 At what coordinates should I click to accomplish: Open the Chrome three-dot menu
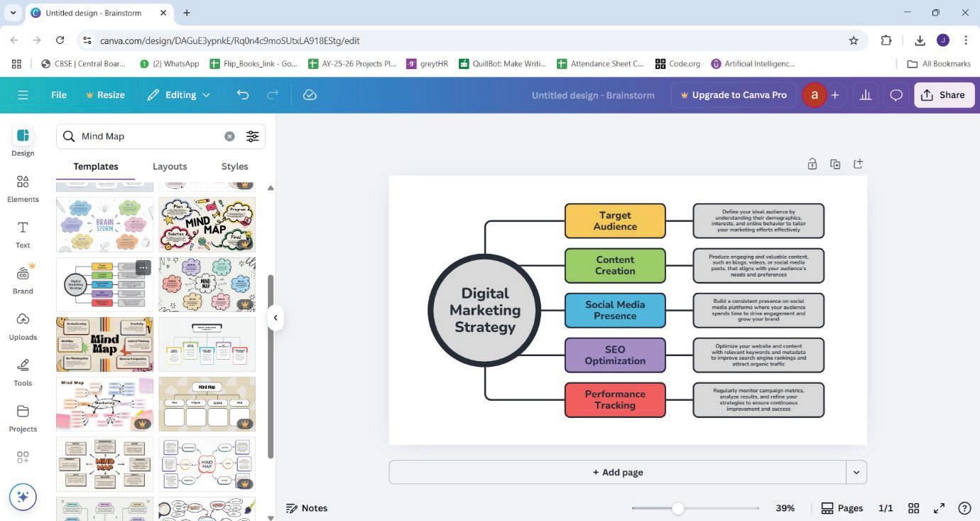coord(966,41)
